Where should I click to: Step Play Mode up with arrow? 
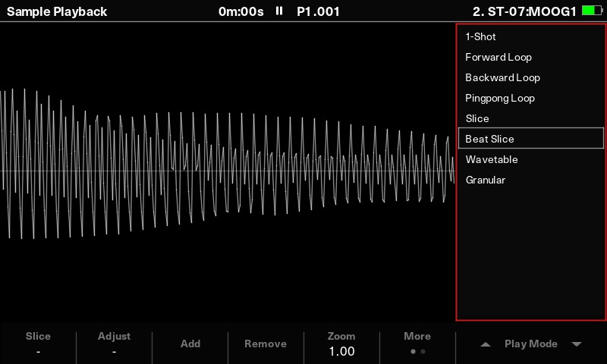[x=486, y=344]
